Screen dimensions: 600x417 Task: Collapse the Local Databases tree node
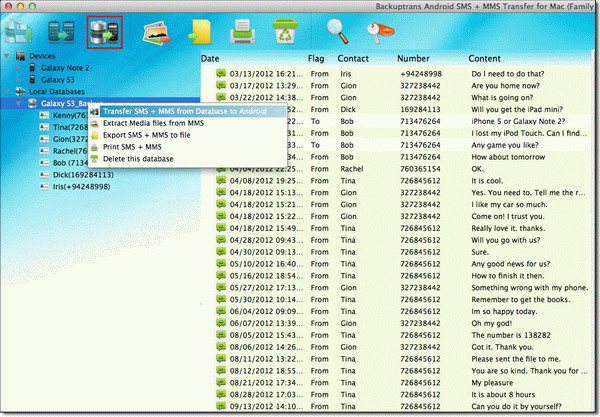[x=7, y=91]
